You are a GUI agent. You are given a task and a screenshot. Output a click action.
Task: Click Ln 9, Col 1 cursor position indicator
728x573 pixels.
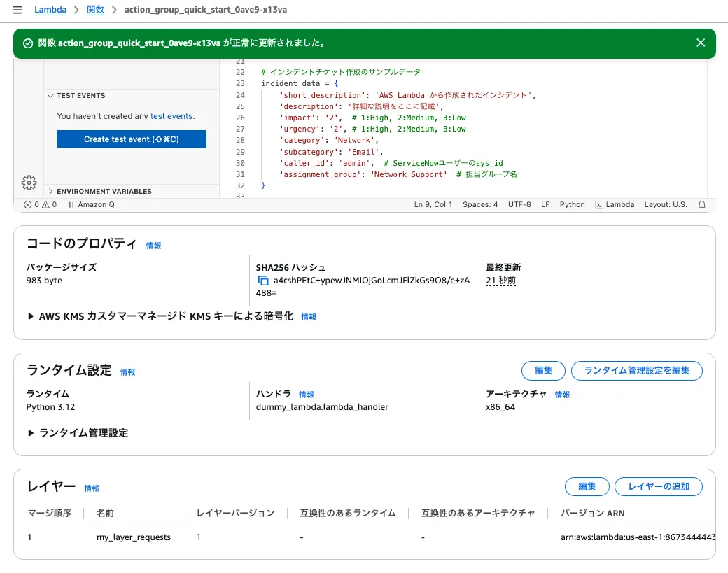(x=433, y=204)
